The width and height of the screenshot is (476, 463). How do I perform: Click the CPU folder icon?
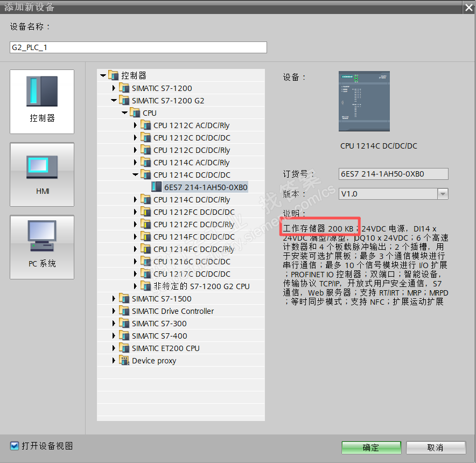tap(135, 113)
